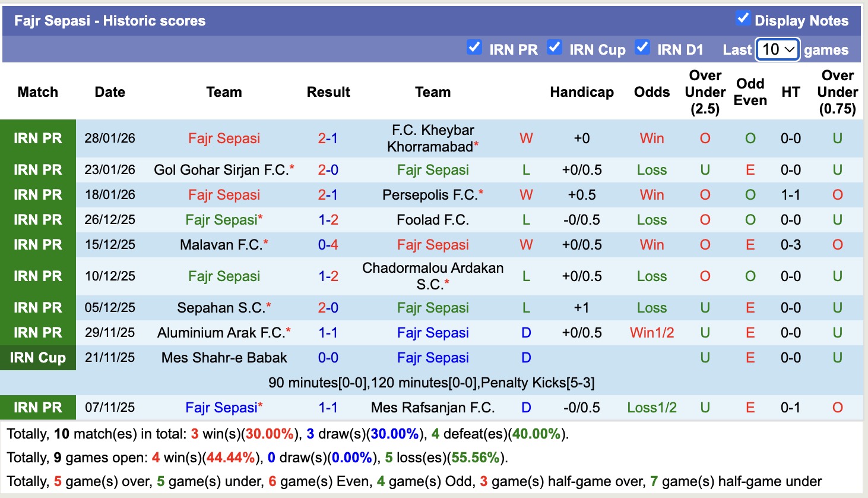Screen dimensions: 868x498
Task: Open Chadormalou Ardakan S.C. team page
Action: [433, 276]
